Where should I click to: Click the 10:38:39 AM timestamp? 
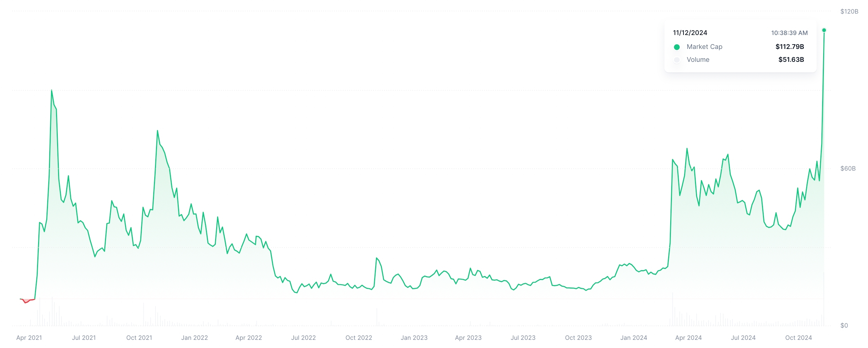tap(789, 33)
